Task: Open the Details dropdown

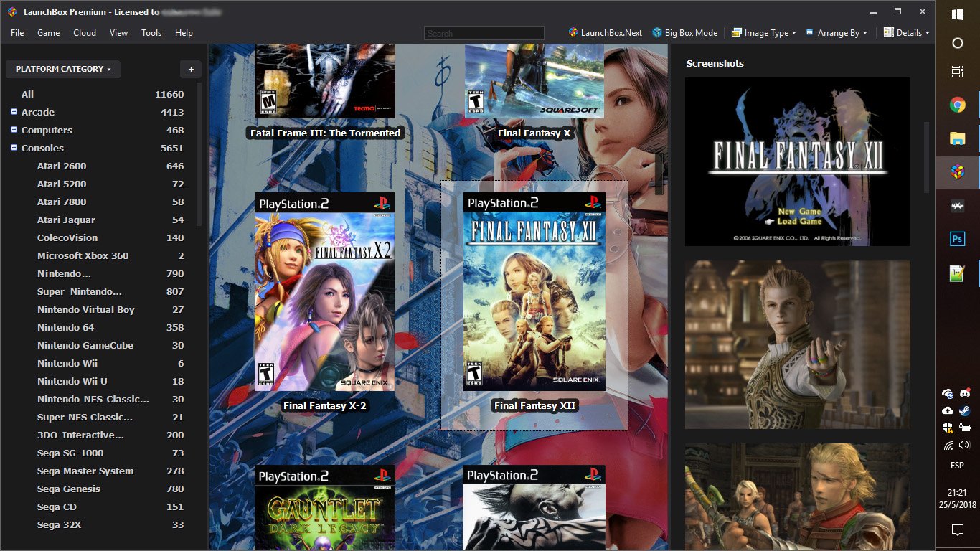Action: pos(906,33)
